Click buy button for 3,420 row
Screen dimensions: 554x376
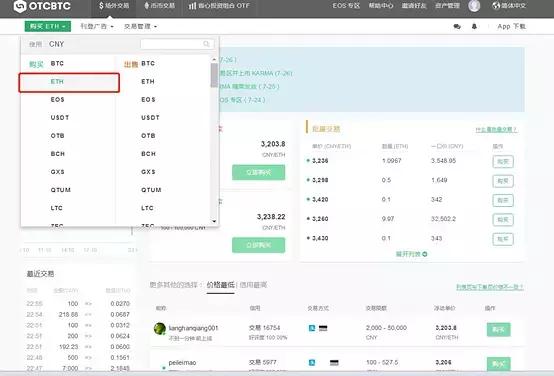pyautogui.click(x=503, y=200)
